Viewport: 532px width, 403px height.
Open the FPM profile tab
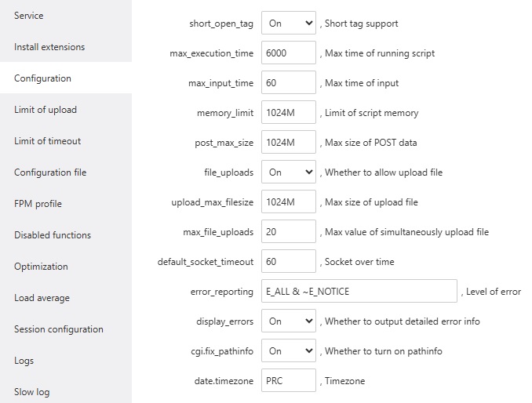(38, 204)
